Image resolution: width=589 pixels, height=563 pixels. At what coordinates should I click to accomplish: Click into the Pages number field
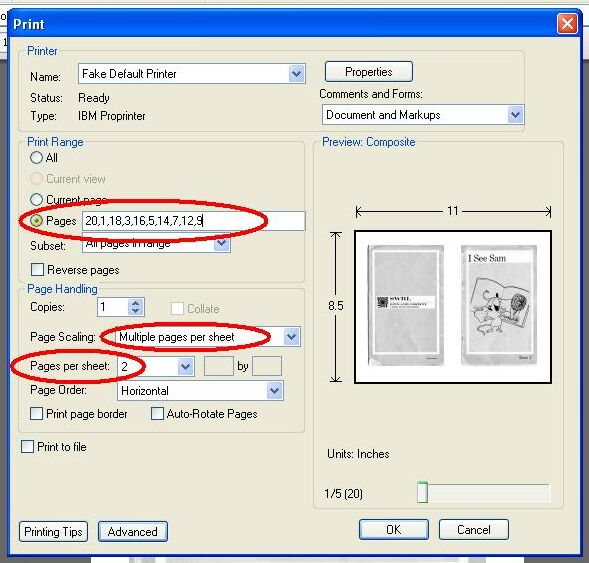[x=193, y=221]
